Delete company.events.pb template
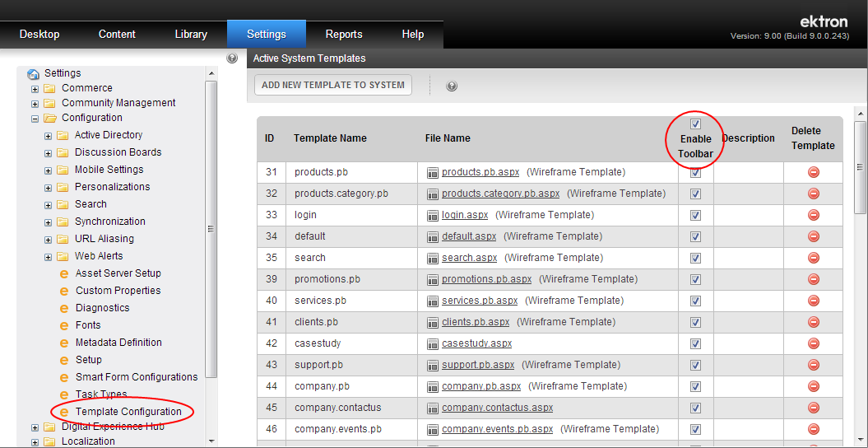868x448 pixels. click(x=813, y=429)
